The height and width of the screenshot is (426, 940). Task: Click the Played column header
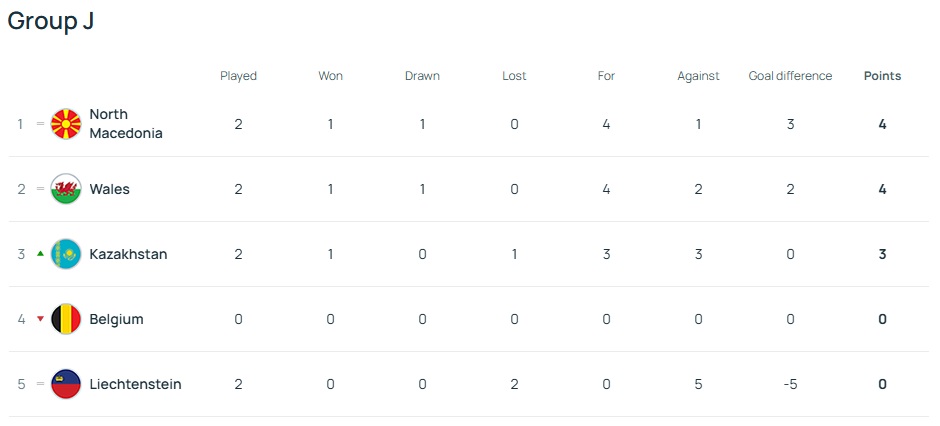click(238, 76)
